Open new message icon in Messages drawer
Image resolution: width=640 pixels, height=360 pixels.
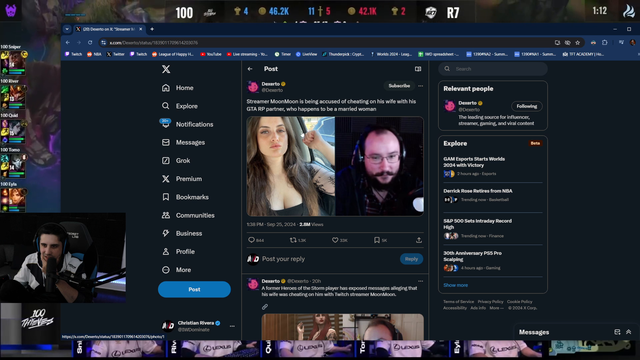coord(617,332)
